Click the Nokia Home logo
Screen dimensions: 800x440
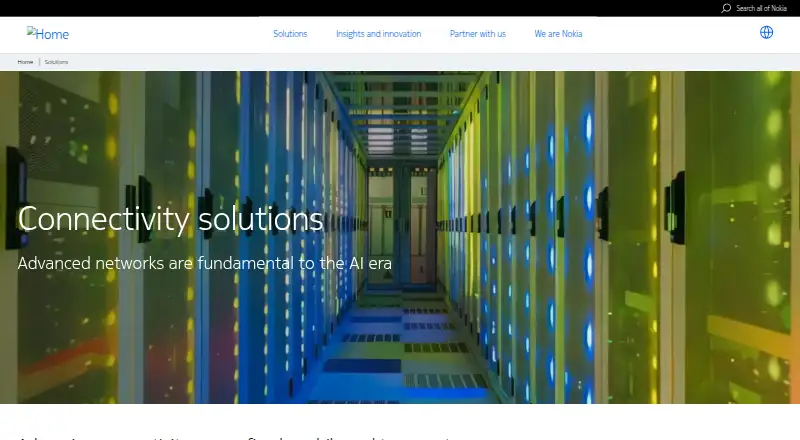click(x=48, y=34)
